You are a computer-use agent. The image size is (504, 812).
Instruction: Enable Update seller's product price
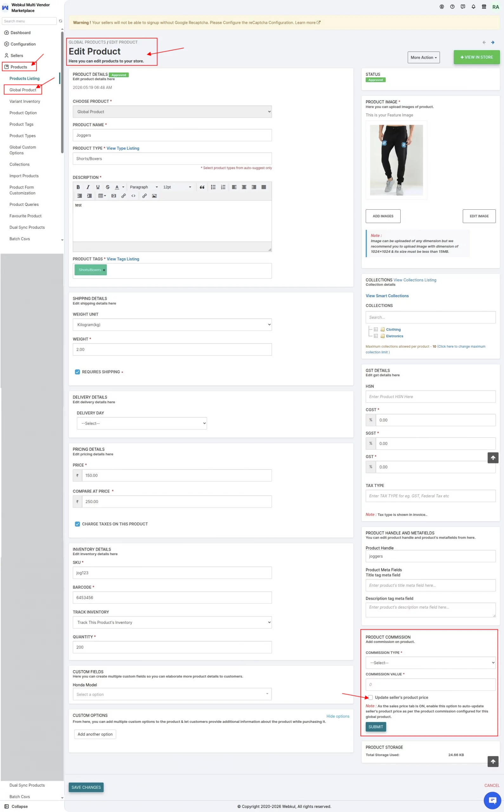point(370,697)
